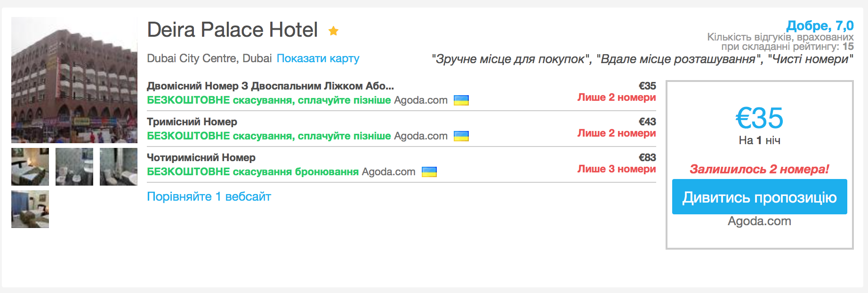This screenshot has width=868, height=293.
Task: Open the bedroom thumbnail with dark bed
Action: tap(30, 167)
